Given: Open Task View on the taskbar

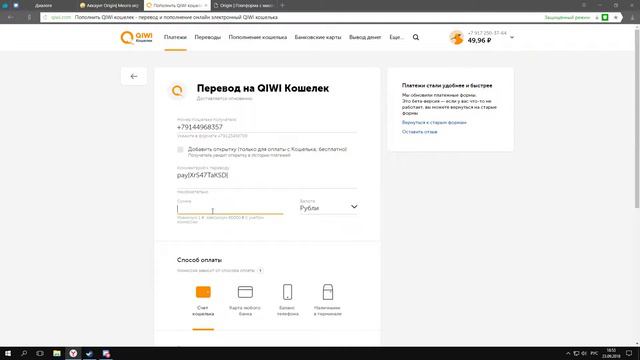Looking at the screenshot, I should [x=40, y=353].
